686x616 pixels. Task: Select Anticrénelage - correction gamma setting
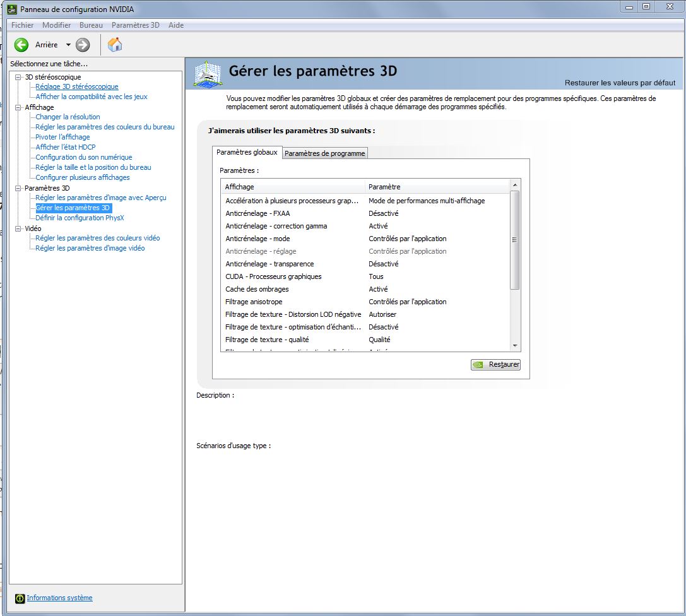tap(366, 226)
